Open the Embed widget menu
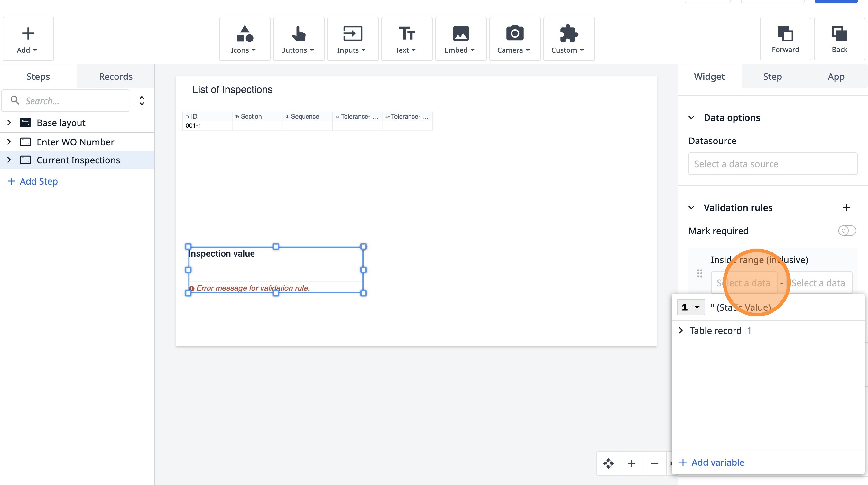This screenshot has width=868, height=485. [460, 39]
